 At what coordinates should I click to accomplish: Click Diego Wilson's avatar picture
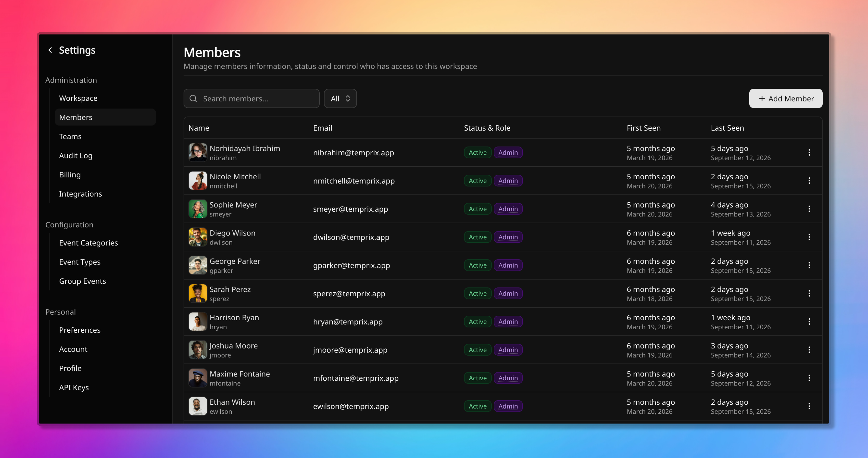[x=198, y=237]
